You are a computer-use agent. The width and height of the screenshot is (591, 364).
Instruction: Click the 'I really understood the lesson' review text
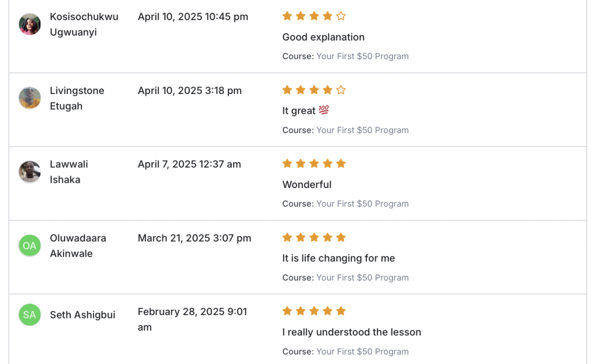pyautogui.click(x=351, y=332)
